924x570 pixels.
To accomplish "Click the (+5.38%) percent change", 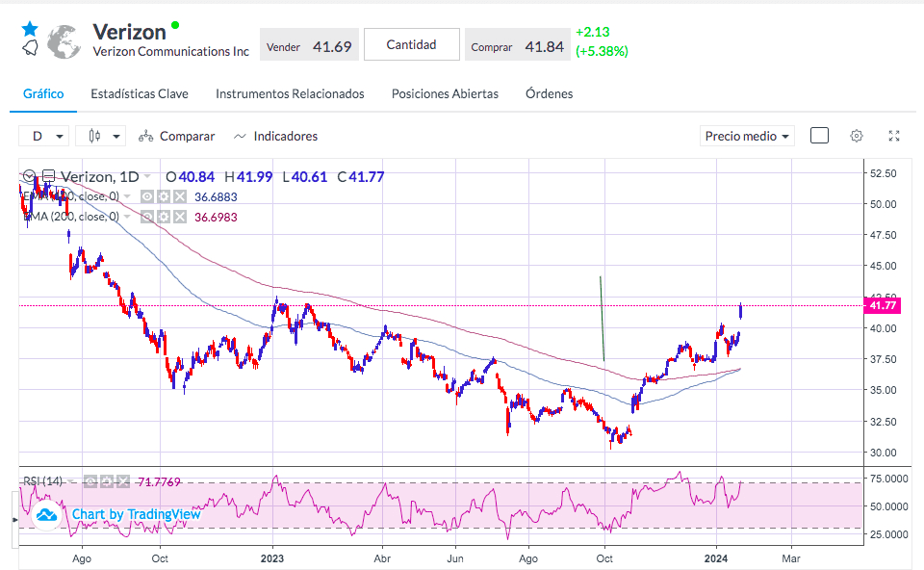I will (602, 51).
